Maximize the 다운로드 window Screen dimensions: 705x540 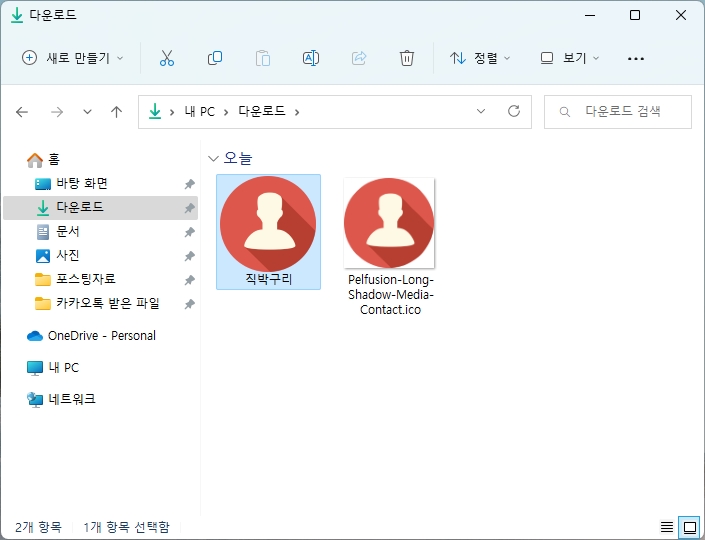pyautogui.click(x=635, y=15)
